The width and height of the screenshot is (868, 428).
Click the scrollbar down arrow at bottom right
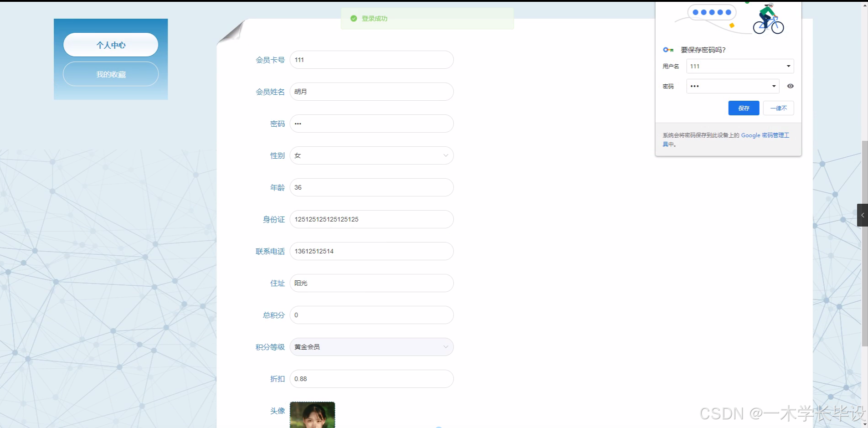tap(864, 423)
